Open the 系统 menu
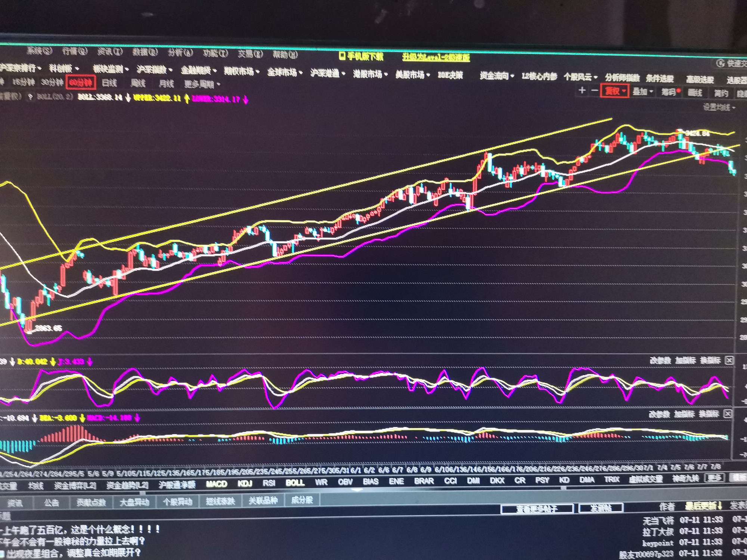This screenshot has width=747, height=560. (40, 51)
